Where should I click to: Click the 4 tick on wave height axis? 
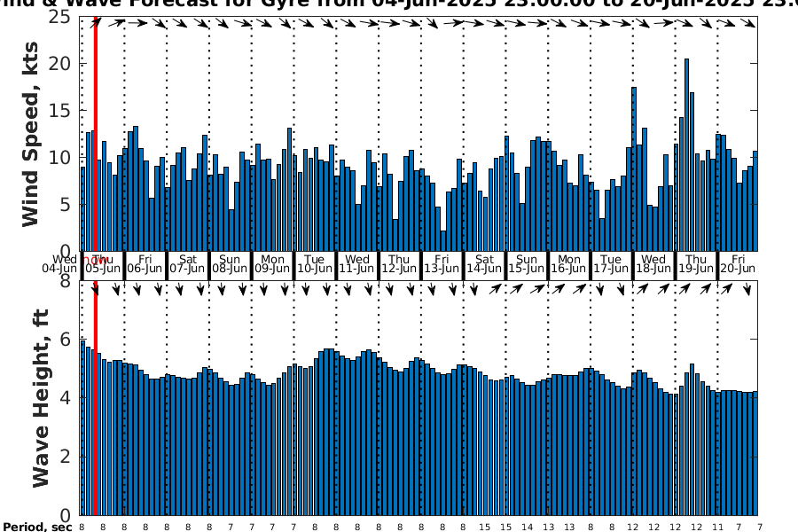click(66, 397)
